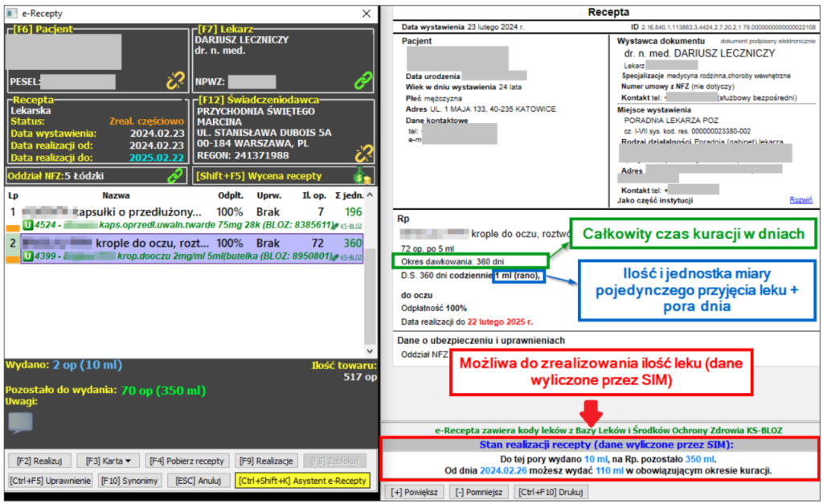Click the 4399 krop.dooczu 2mg/ml detail line
This screenshot has height=504, width=823.
pos(184,256)
